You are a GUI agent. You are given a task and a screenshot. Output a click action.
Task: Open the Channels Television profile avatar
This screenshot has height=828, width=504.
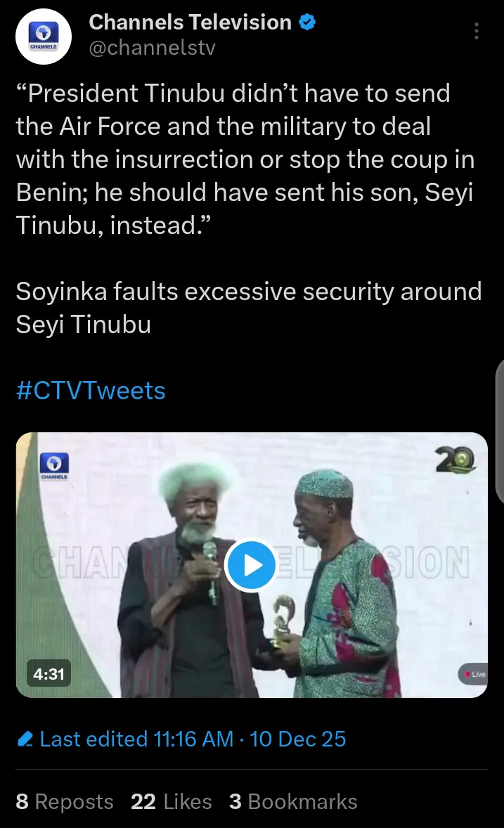click(44, 36)
